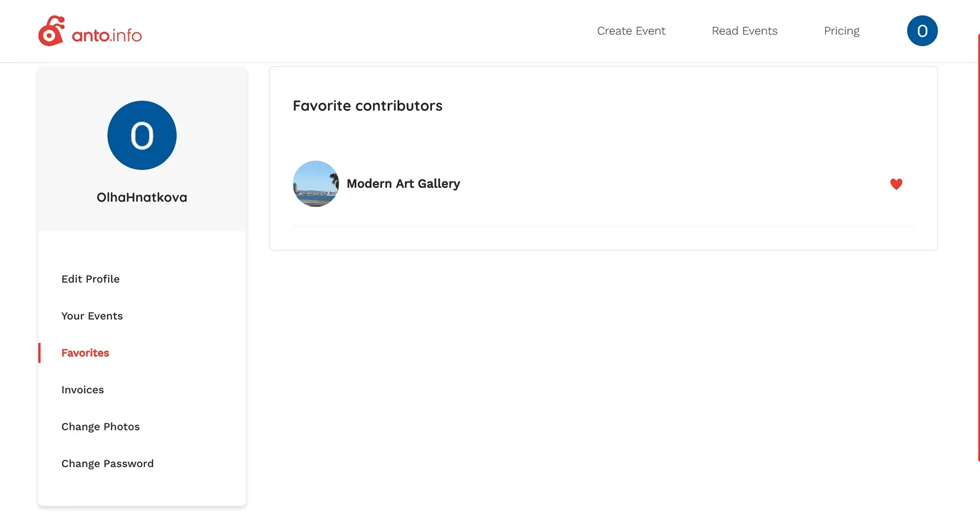Open Change Password settings
This screenshot has width=980, height=529.
click(108, 464)
